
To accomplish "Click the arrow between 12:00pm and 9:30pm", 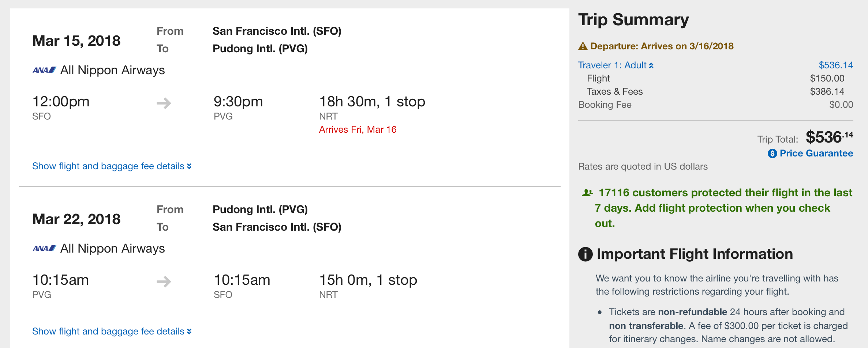I will [x=164, y=103].
